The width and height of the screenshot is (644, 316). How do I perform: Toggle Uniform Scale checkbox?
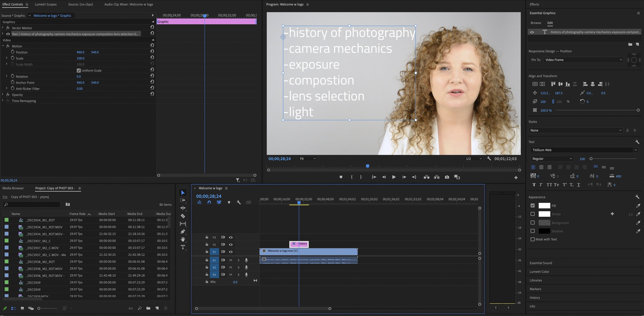click(79, 71)
